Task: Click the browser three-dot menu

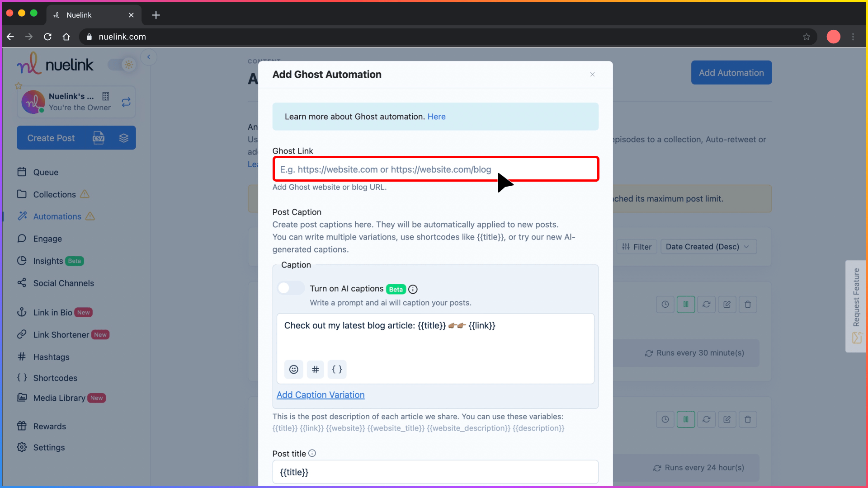Action: click(853, 37)
